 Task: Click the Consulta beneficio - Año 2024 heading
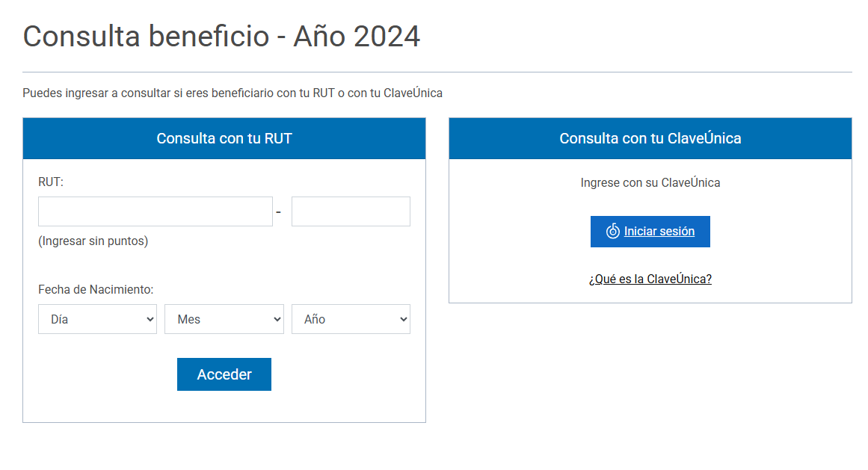point(221,36)
